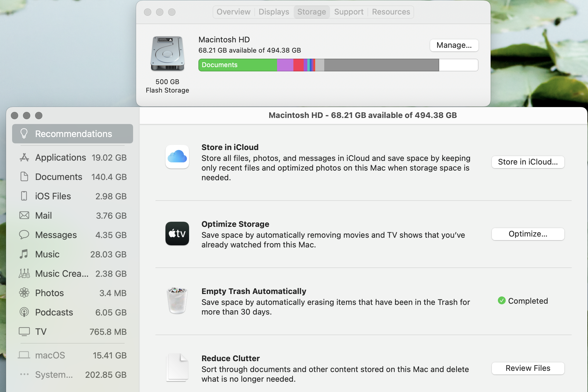Open the Displays tab

click(x=274, y=12)
